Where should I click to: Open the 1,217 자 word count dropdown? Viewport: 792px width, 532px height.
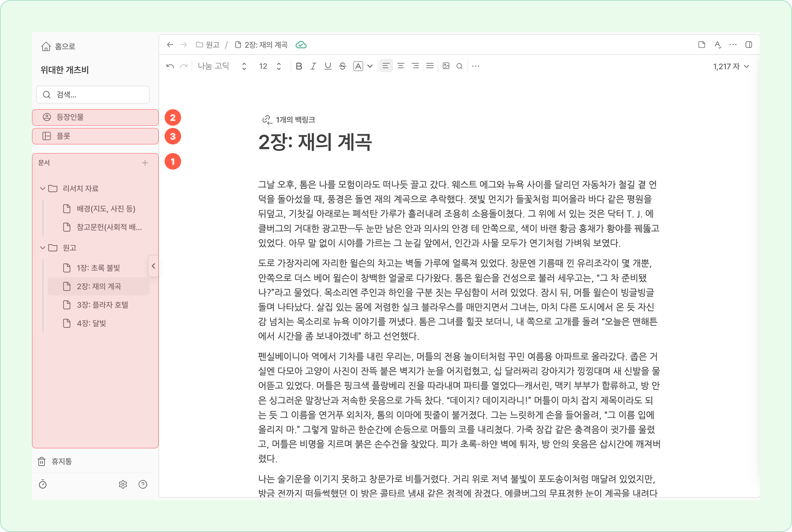point(731,66)
